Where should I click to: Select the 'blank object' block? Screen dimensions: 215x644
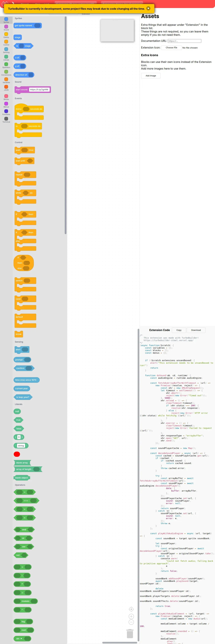click(22, 478)
